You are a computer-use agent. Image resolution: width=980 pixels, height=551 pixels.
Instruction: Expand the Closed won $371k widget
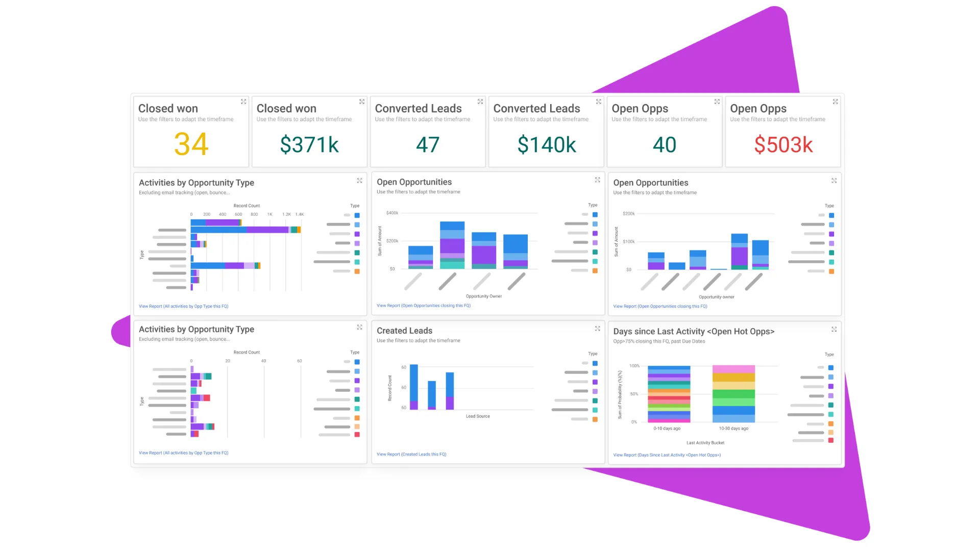[362, 102]
